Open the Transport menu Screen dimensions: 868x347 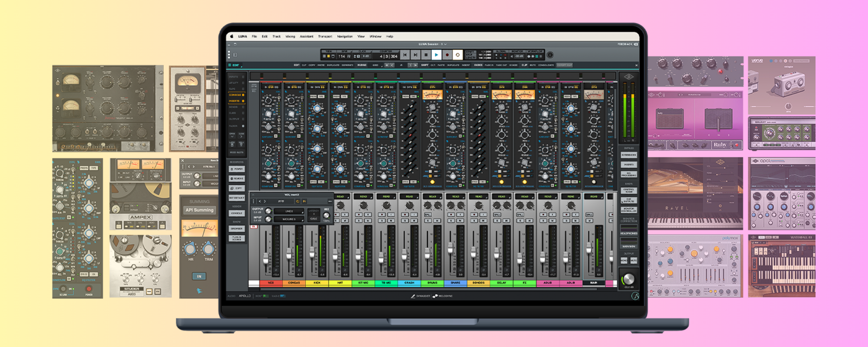(x=325, y=36)
